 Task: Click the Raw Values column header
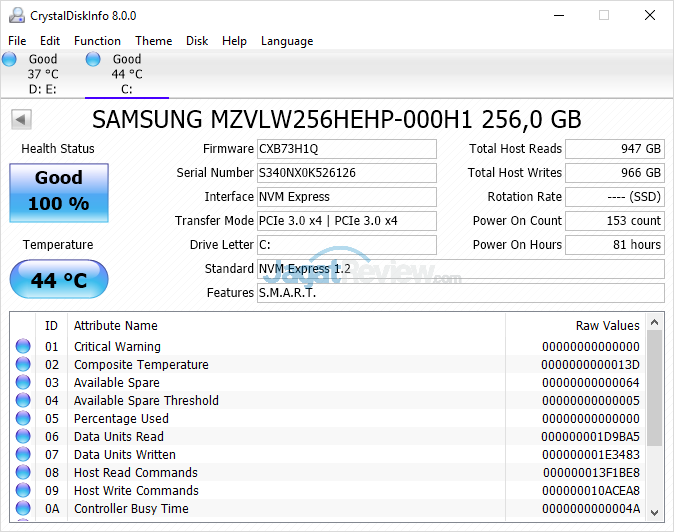tap(607, 325)
